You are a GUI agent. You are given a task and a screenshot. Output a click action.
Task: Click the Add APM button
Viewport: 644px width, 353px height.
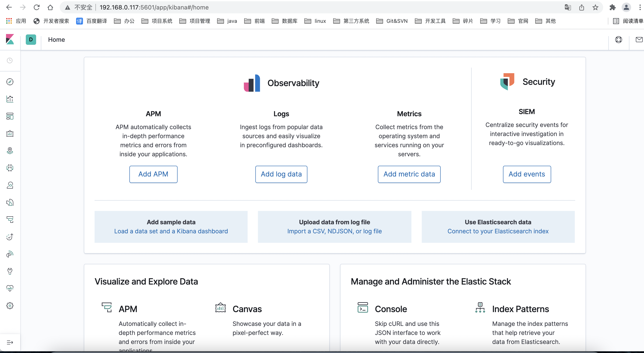tap(153, 174)
